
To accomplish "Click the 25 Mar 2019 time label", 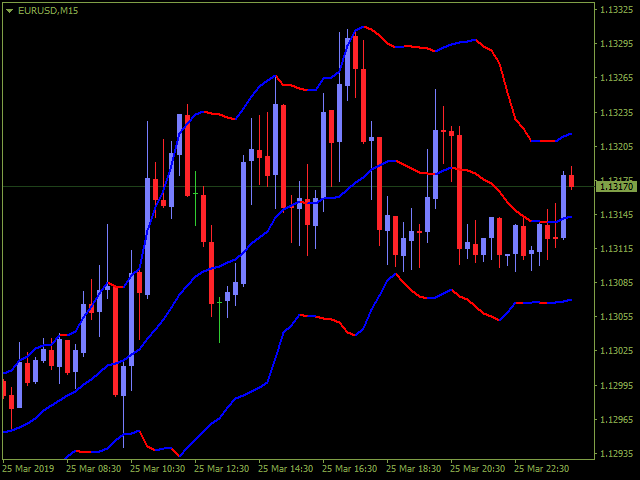I will (28, 469).
